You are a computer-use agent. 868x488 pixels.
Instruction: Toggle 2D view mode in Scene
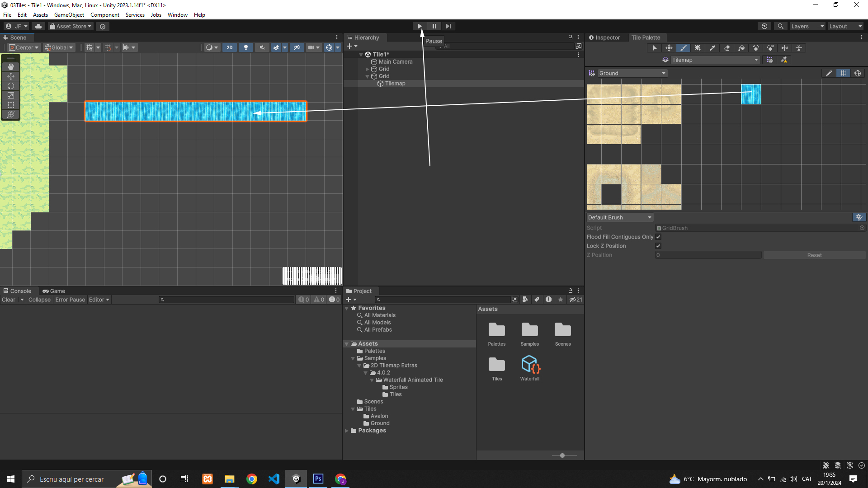click(x=230, y=47)
